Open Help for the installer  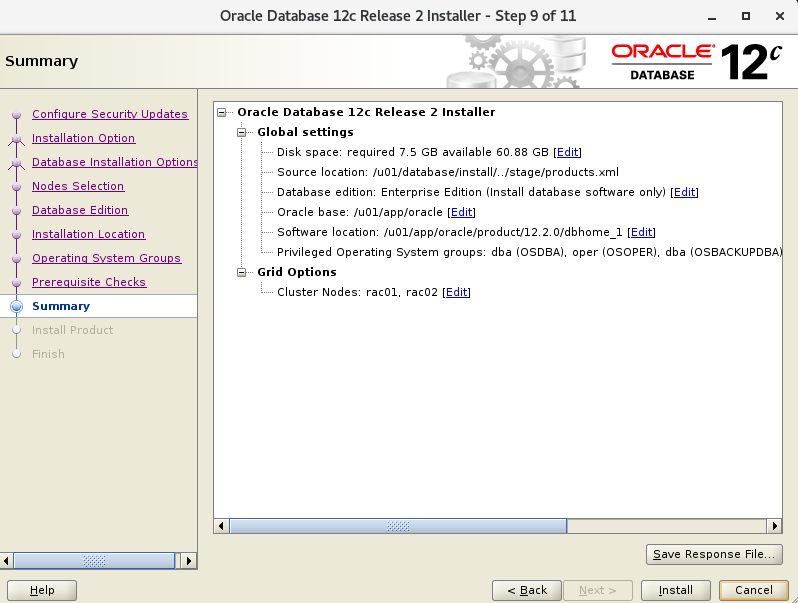[x=42, y=590]
